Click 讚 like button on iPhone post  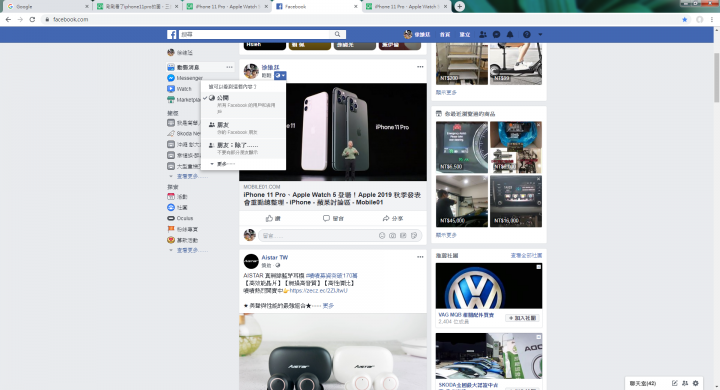(273, 219)
